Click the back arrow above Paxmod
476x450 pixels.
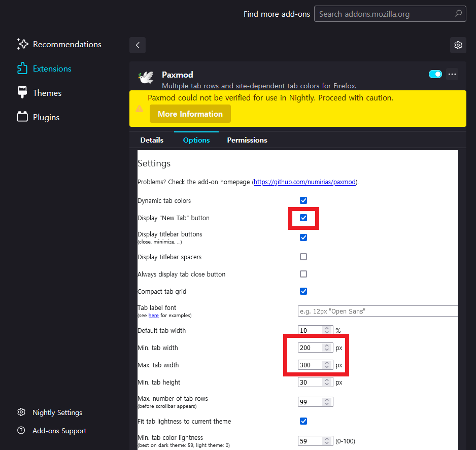[x=137, y=45]
